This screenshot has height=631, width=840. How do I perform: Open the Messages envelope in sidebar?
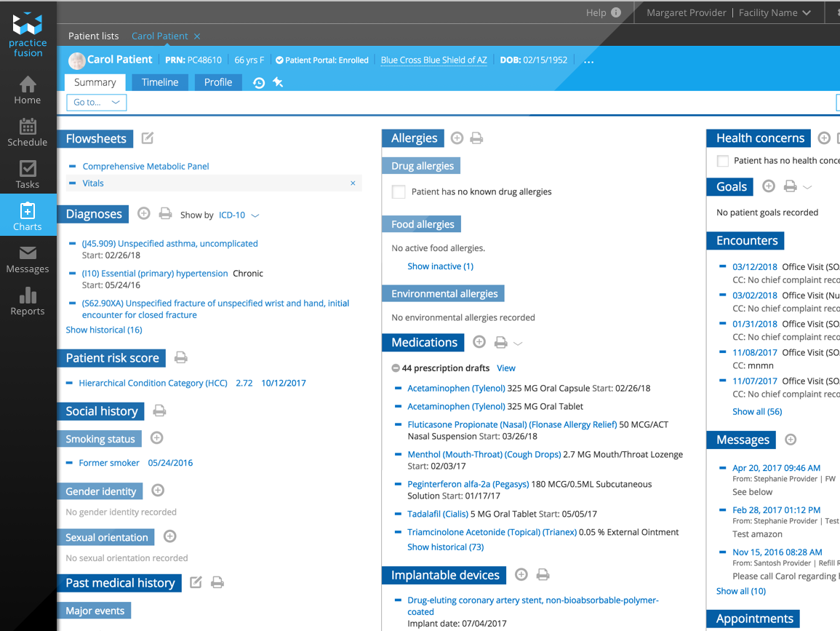click(x=28, y=259)
